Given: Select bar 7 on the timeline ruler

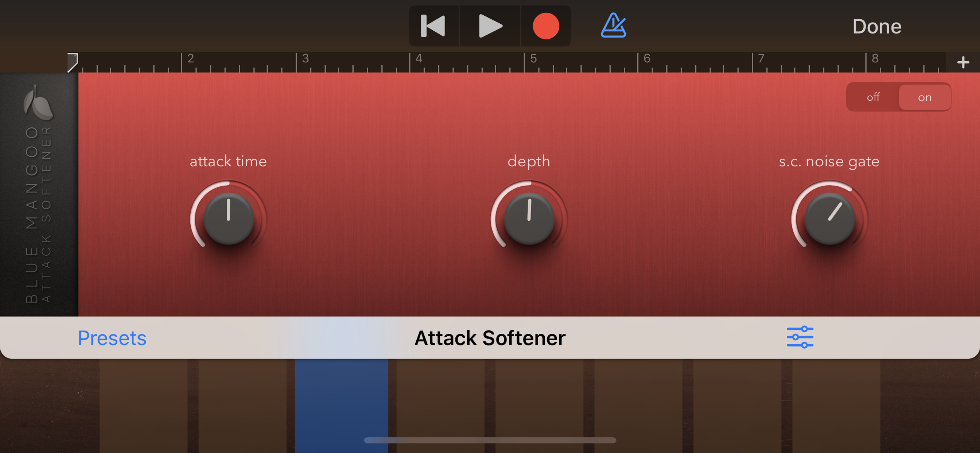Looking at the screenshot, I should [761, 59].
